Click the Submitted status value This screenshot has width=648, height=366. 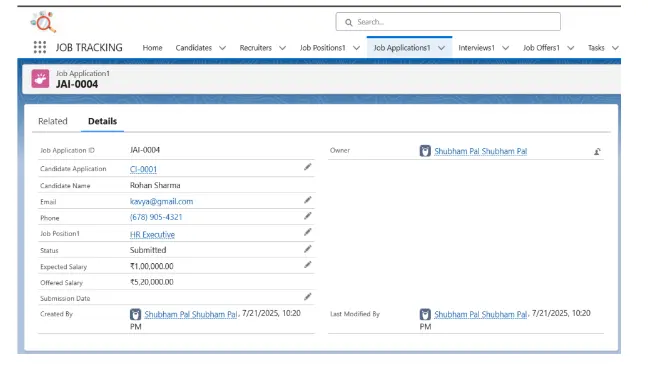[148, 250]
